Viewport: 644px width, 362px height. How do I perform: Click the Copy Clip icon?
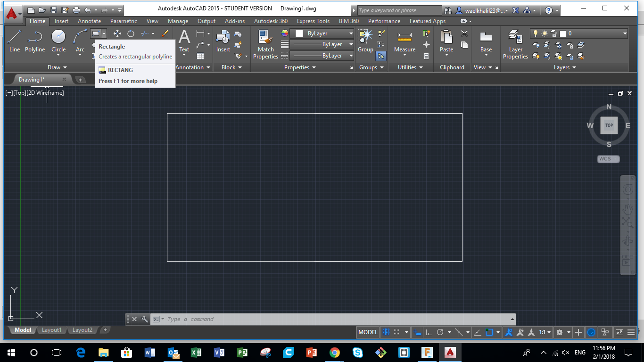pos(464,45)
